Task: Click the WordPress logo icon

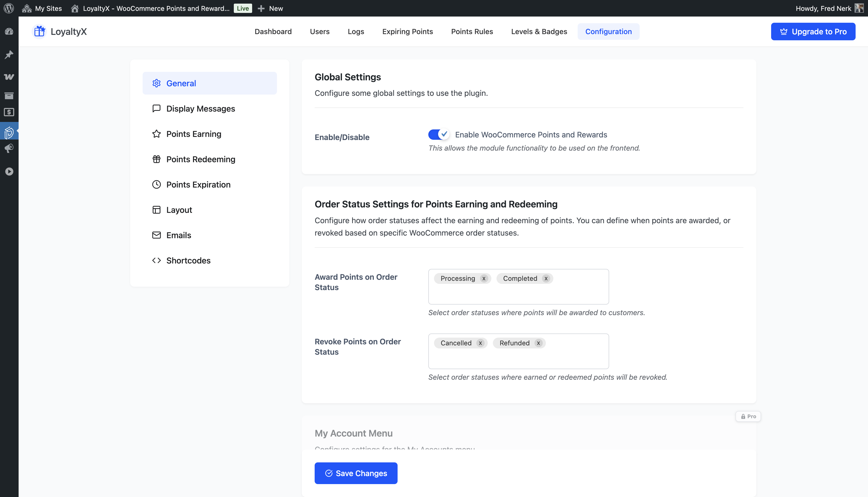Action: (9, 8)
